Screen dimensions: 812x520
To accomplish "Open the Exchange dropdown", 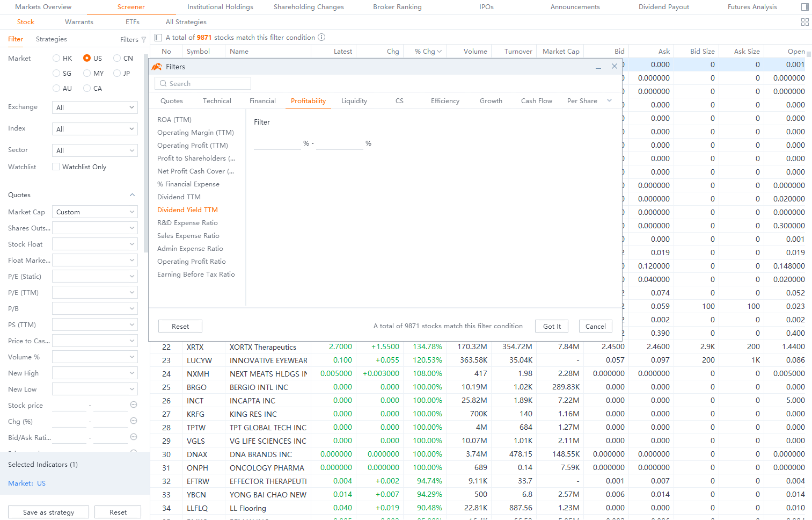I will point(95,107).
